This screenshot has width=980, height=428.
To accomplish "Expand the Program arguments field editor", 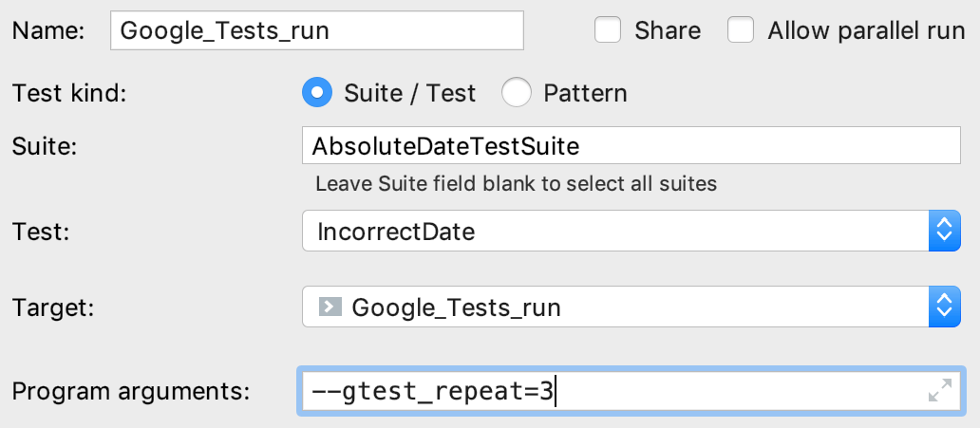I will [939, 390].
